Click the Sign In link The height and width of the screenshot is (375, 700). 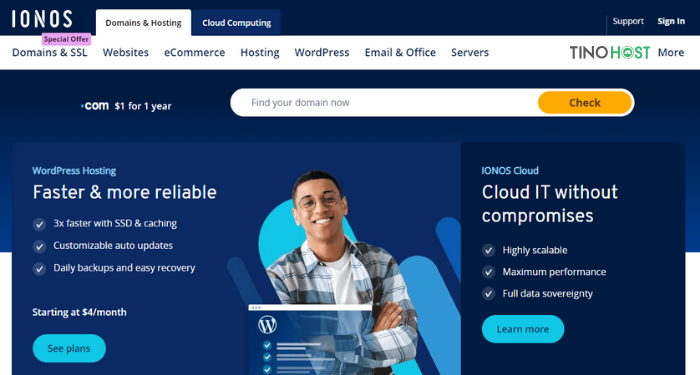[671, 21]
